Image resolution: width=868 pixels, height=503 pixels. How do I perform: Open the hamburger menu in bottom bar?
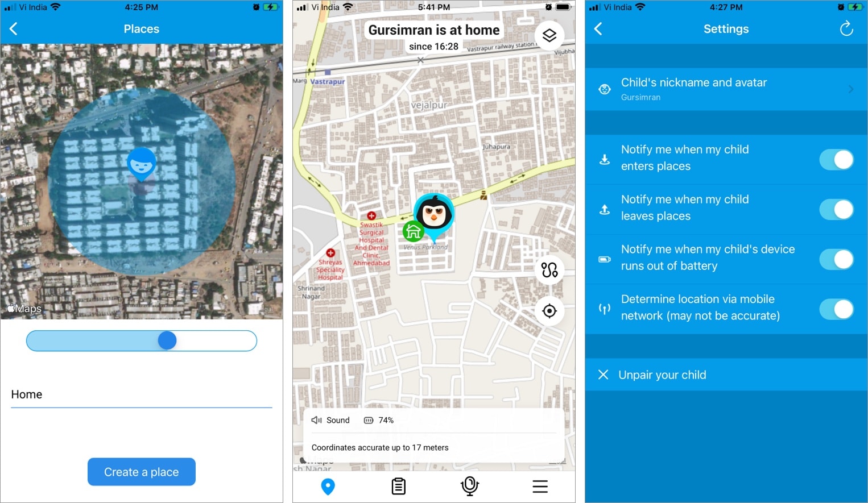coord(540,487)
